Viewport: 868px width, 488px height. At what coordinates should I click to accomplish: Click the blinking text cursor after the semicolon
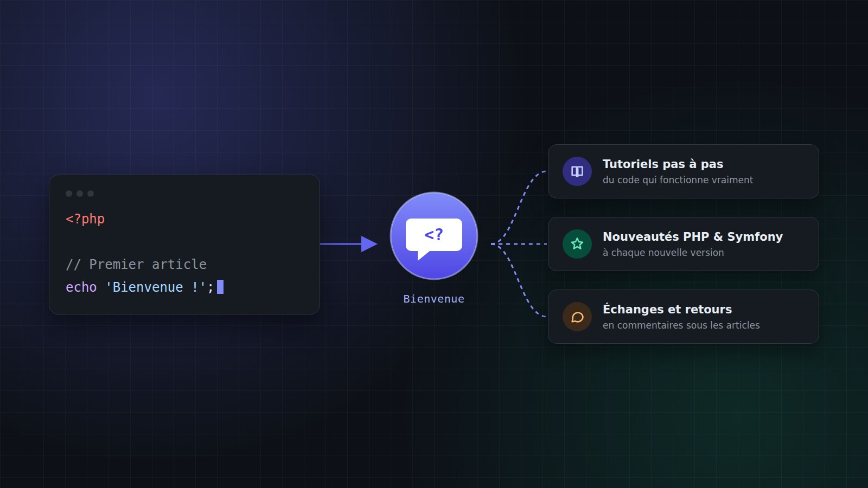pos(220,287)
